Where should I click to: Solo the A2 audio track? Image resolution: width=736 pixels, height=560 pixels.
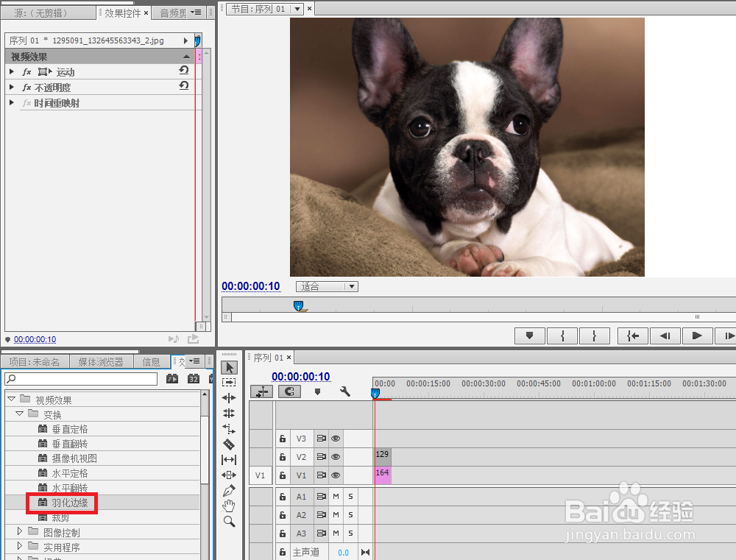point(350,514)
